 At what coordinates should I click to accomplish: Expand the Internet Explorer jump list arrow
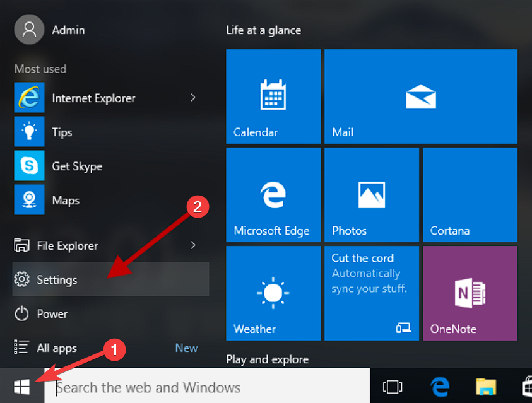pyautogui.click(x=193, y=98)
